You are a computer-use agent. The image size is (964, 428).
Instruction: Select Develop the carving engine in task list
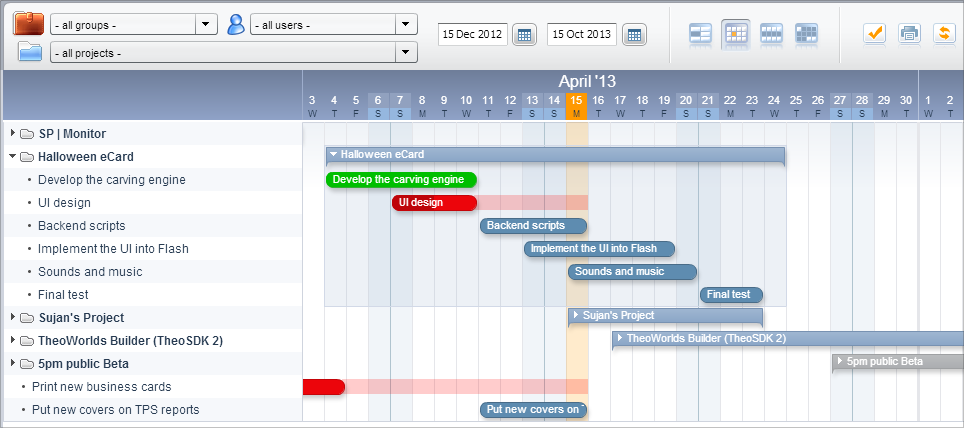pyautogui.click(x=112, y=180)
